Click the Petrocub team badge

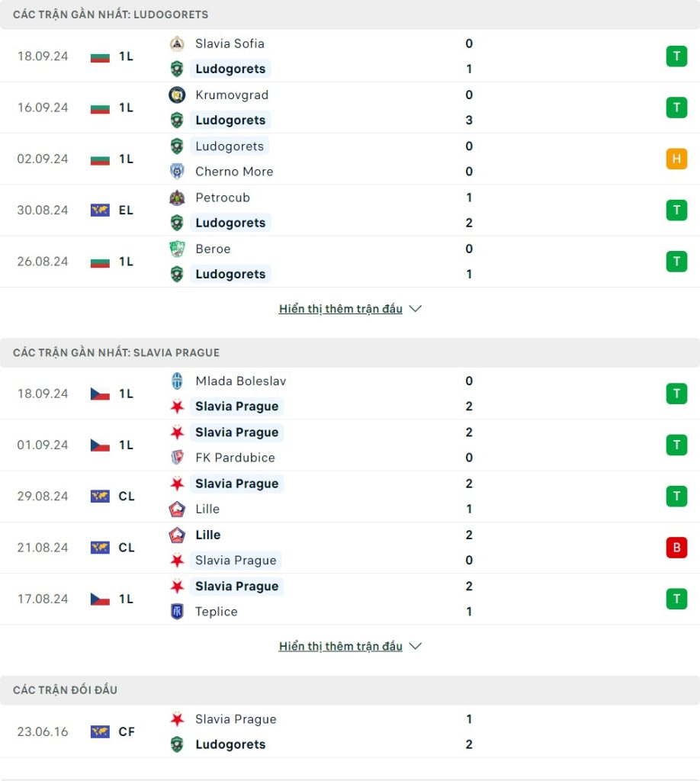(x=177, y=198)
